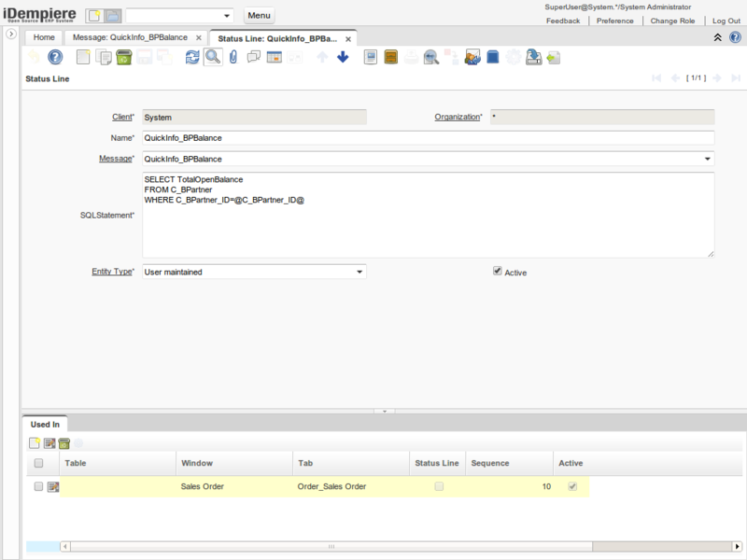Click the Help icon in toolbar
Viewport: 747px width, 560px height.
(x=55, y=58)
